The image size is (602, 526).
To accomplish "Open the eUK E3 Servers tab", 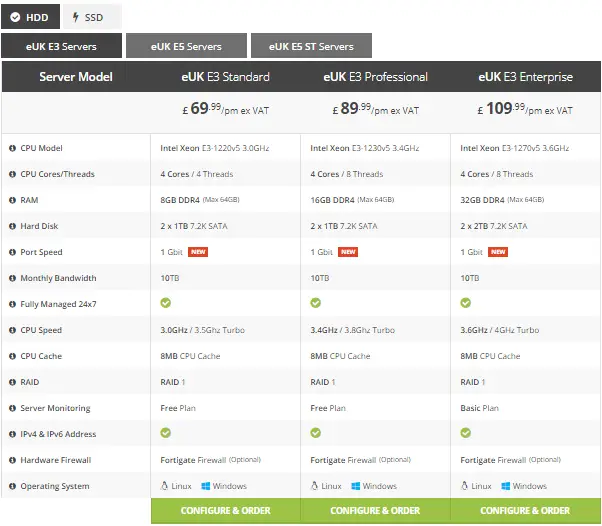I will pyautogui.click(x=61, y=46).
